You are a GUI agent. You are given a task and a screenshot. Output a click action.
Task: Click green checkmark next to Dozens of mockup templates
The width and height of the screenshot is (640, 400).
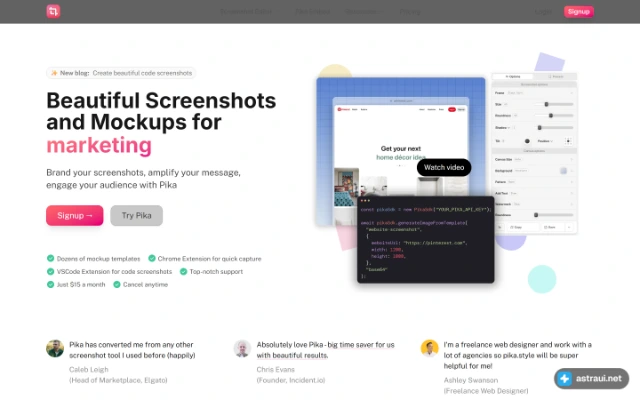pos(50,258)
